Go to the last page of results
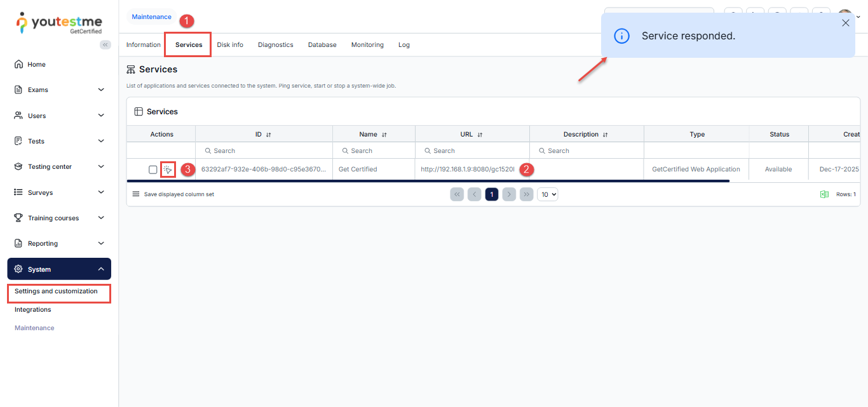Image resolution: width=868 pixels, height=407 pixels. (x=526, y=194)
